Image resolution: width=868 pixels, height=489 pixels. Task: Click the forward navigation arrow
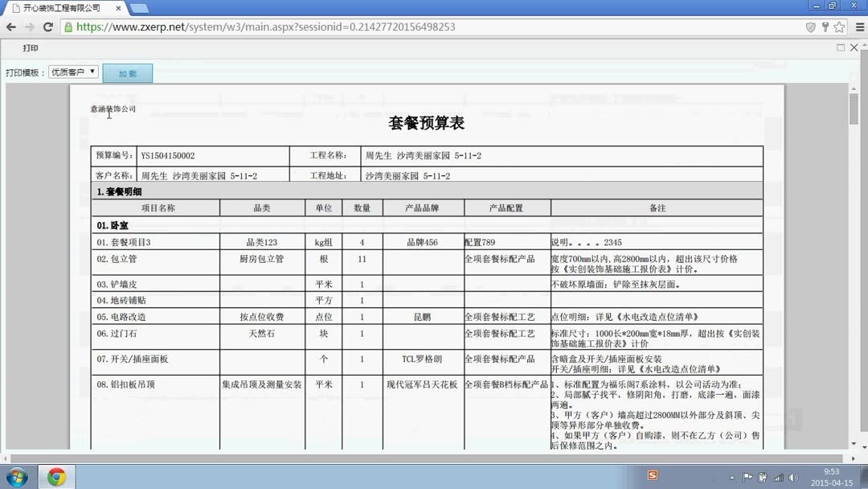29,27
